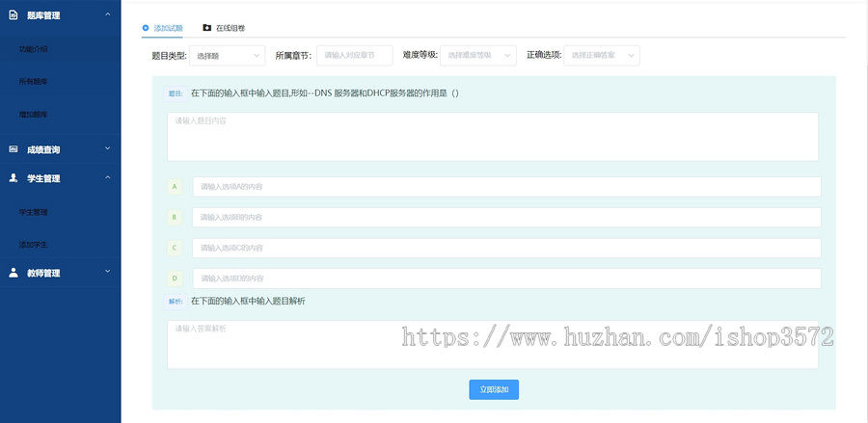Switch to the 添加试题 tab
This screenshot has width=868, height=423.
[x=163, y=28]
